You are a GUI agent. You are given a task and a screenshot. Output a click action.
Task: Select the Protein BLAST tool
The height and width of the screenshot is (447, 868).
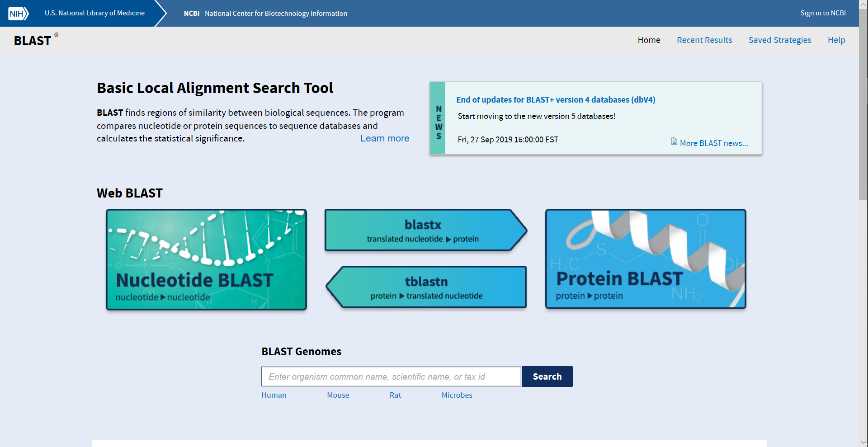click(645, 259)
